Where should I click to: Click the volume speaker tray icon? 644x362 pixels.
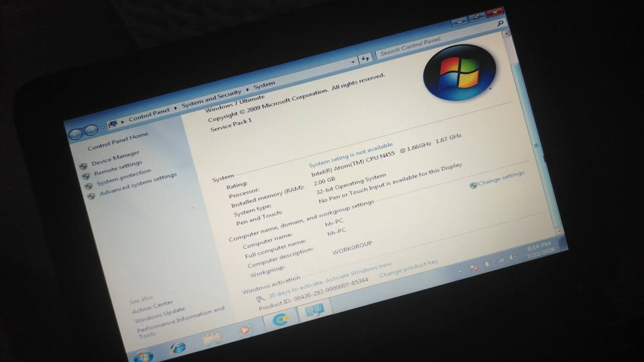coord(512,257)
